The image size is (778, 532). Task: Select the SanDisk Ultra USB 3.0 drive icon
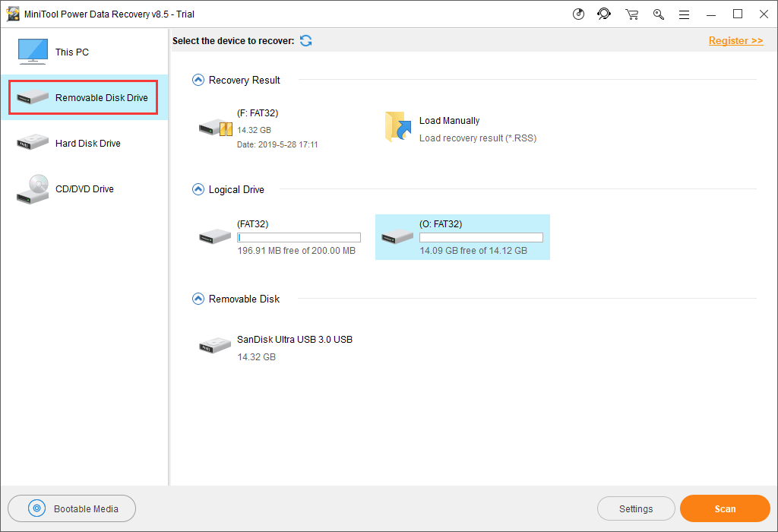(215, 344)
